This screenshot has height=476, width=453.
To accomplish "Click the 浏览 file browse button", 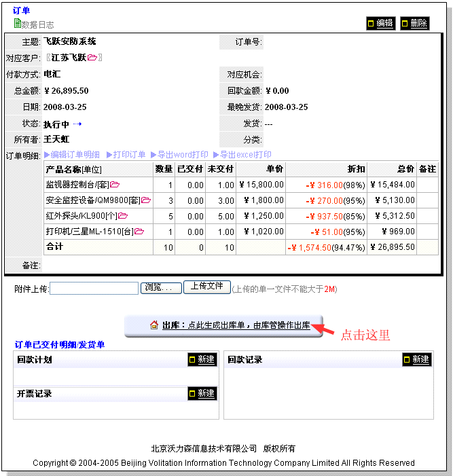I will point(162,288).
